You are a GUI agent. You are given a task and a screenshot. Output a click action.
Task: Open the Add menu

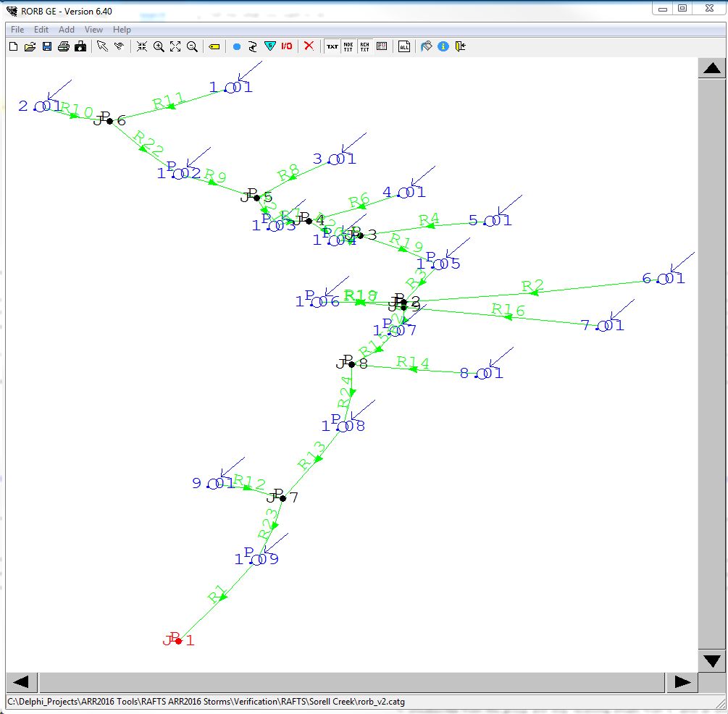click(67, 30)
